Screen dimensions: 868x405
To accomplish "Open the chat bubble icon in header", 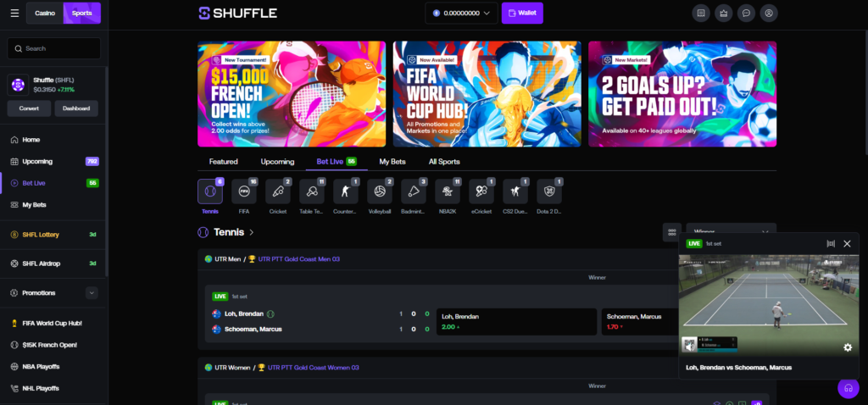I will point(746,13).
